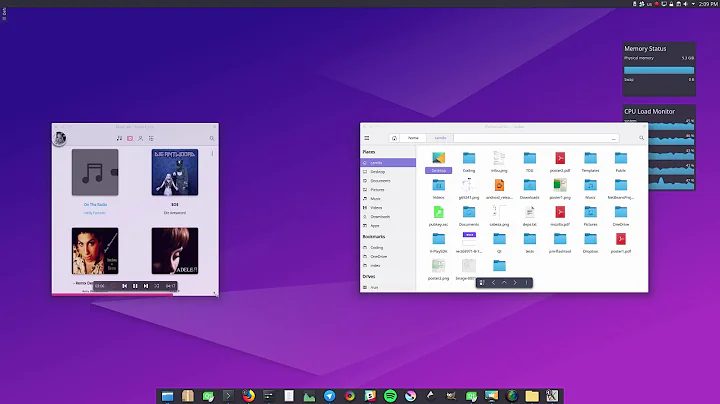Skip to the previous track

pyautogui.click(x=124, y=286)
